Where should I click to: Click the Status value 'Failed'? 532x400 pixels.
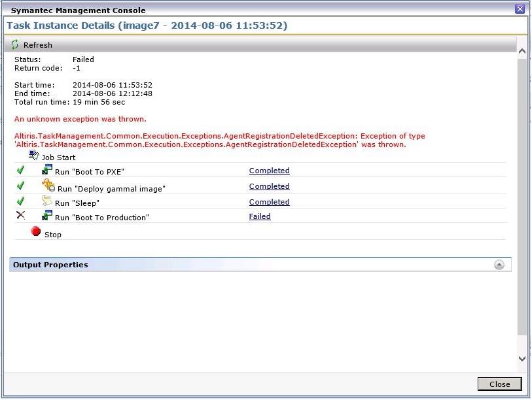tap(84, 59)
